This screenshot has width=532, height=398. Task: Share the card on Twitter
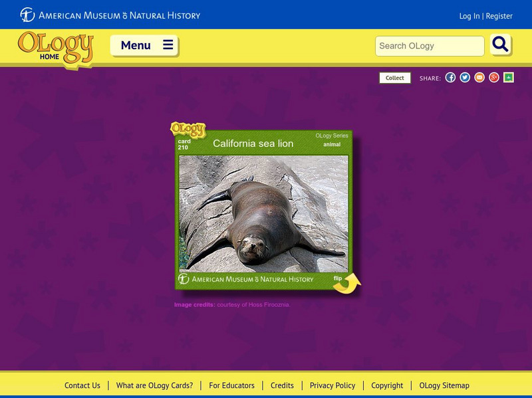466,76
